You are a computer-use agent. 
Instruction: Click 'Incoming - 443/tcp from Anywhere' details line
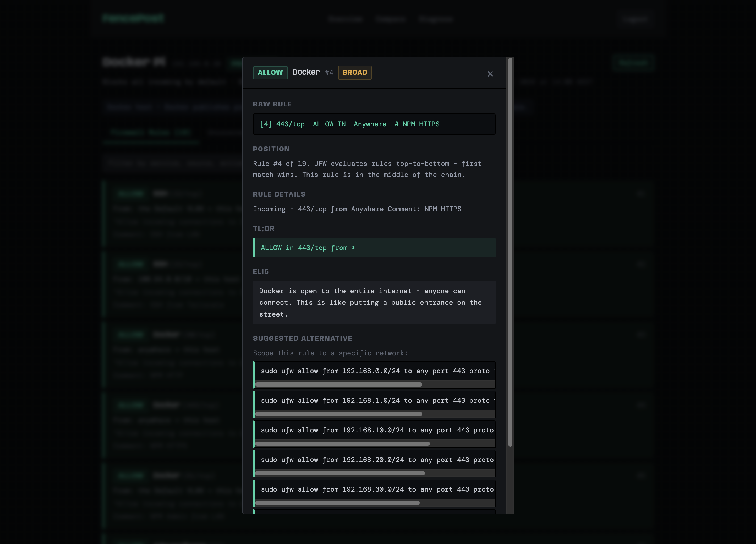coord(357,209)
